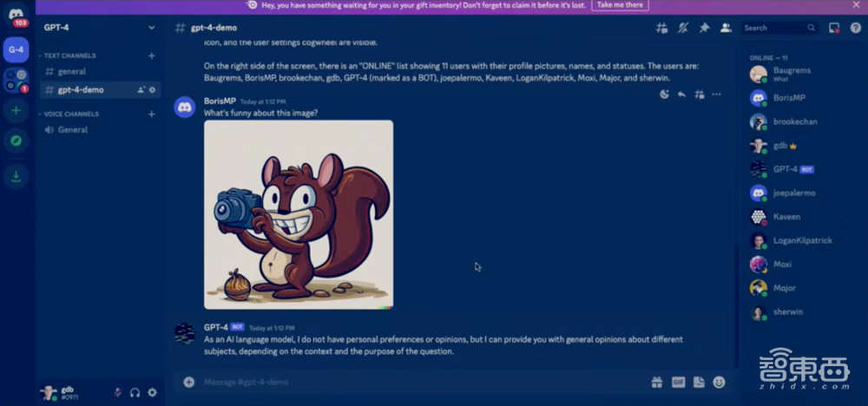The height and width of the screenshot is (406, 868).
Task: Open BorisMP's profile from member list
Action: 790,98
